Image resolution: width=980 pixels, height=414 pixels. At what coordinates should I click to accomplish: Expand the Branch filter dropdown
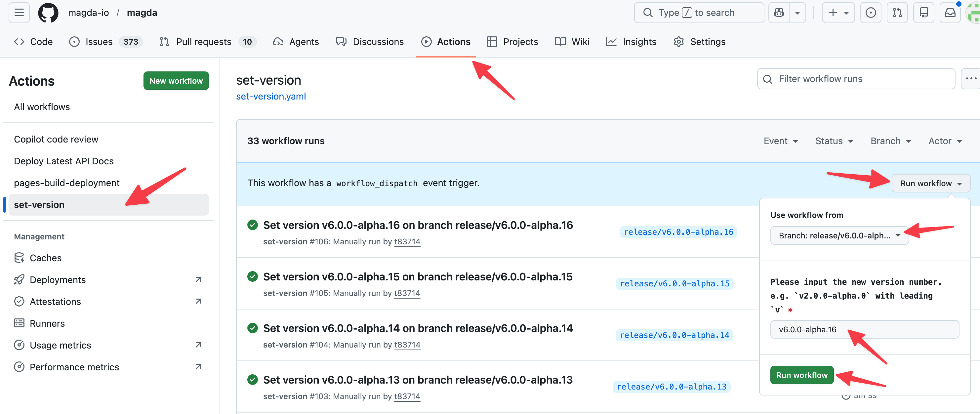coord(891,141)
